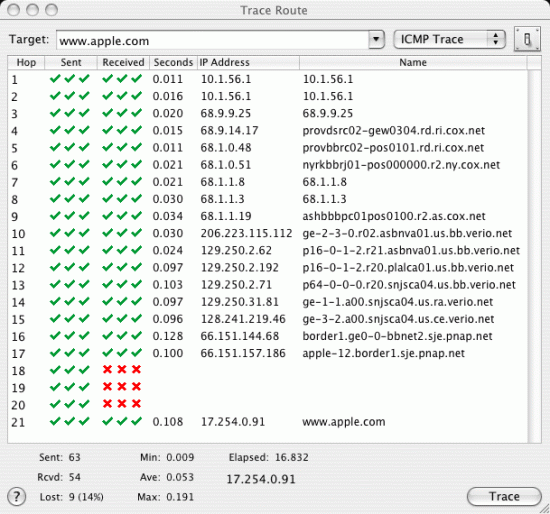Select name p16-0-1-2.r20.plalca01.us.bb.verio.net

pyautogui.click(x=408, y=268)
